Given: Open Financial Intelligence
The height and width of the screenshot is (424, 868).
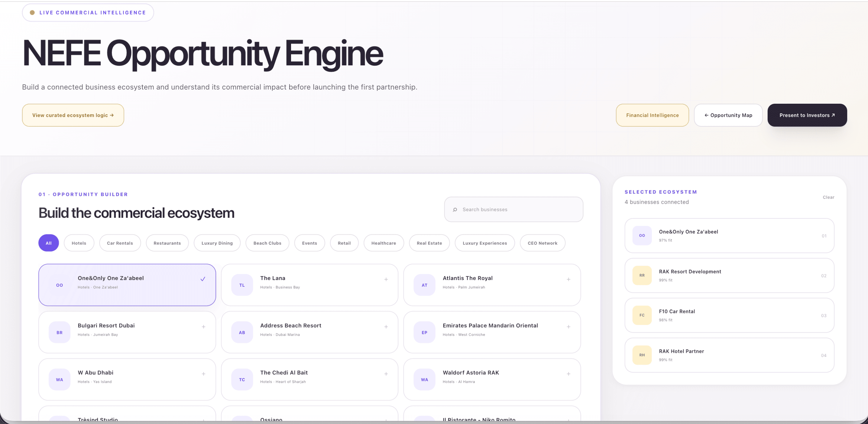Looking at the screenshot, I should coord(652,115).
